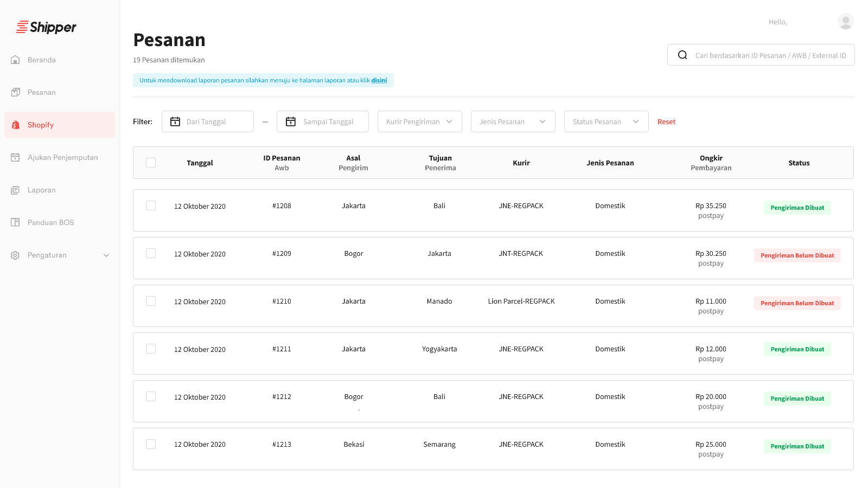Check the box for order #1208
The width and height of the screenshot is (868, 488).
click(x=151, y=206)
